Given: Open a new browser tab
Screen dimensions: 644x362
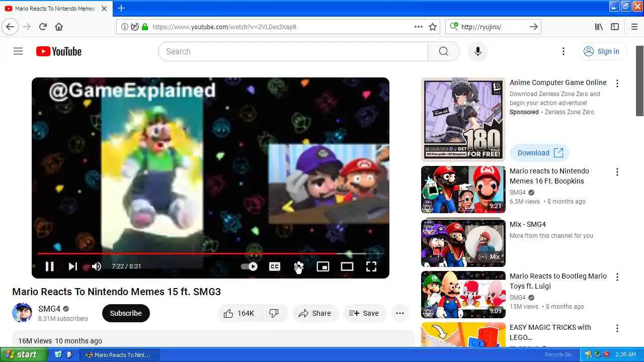Looking at the screenshot, I should (121, 8).
